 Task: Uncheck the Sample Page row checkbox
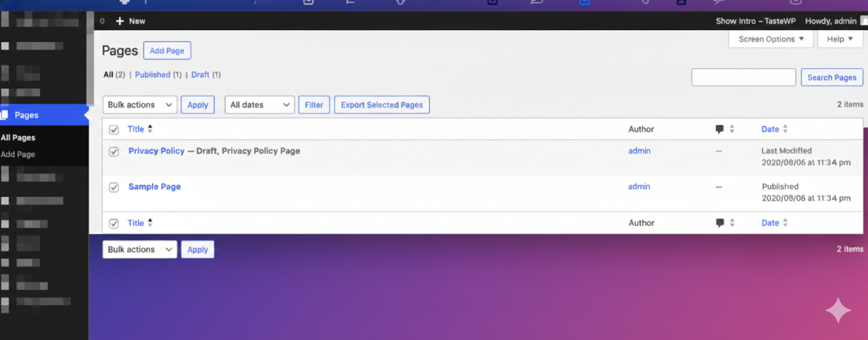[x=114, y=188]
